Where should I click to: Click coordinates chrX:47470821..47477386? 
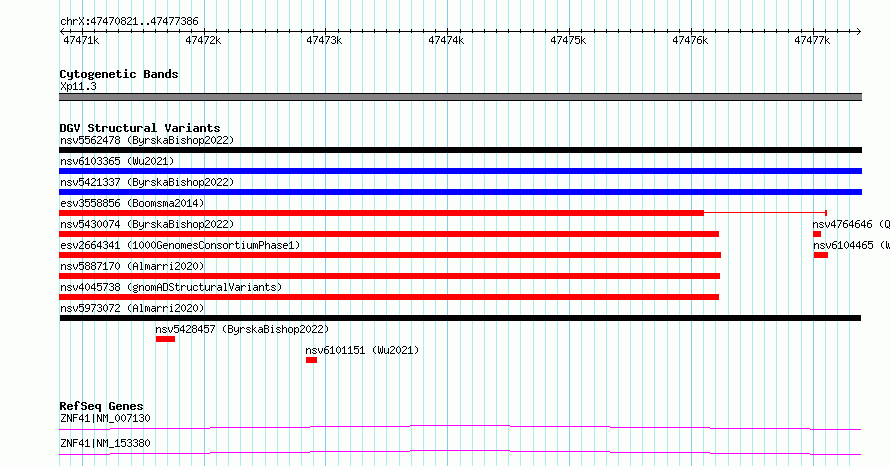pos(129,22)
